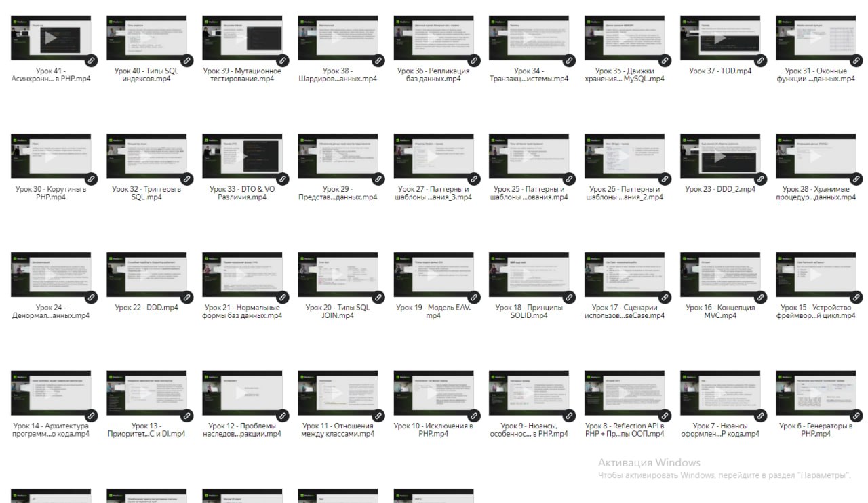
Task: Open the Урок 36 Репликация thumbnail
Action: (433, 38)
